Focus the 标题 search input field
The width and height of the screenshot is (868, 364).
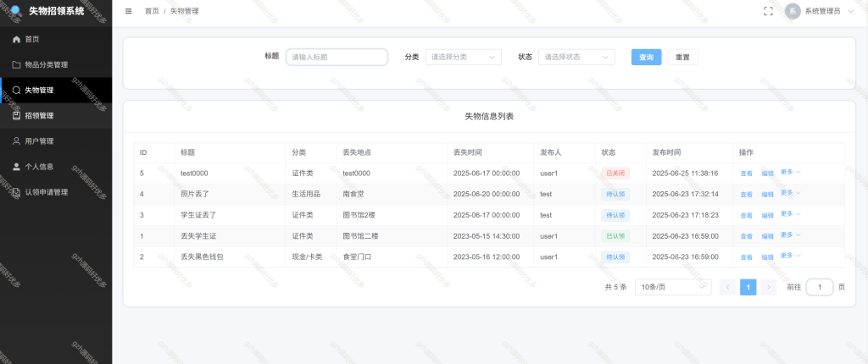[337, 57]
